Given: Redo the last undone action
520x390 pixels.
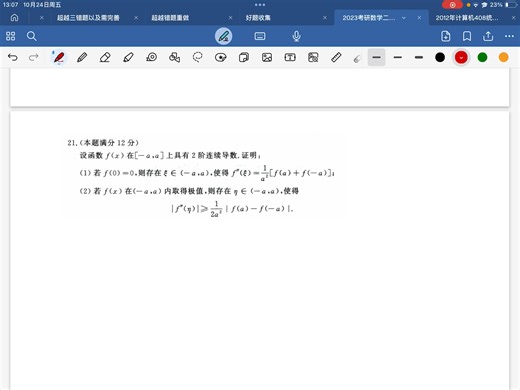Looking at the screenshot, I should (33, 57).
